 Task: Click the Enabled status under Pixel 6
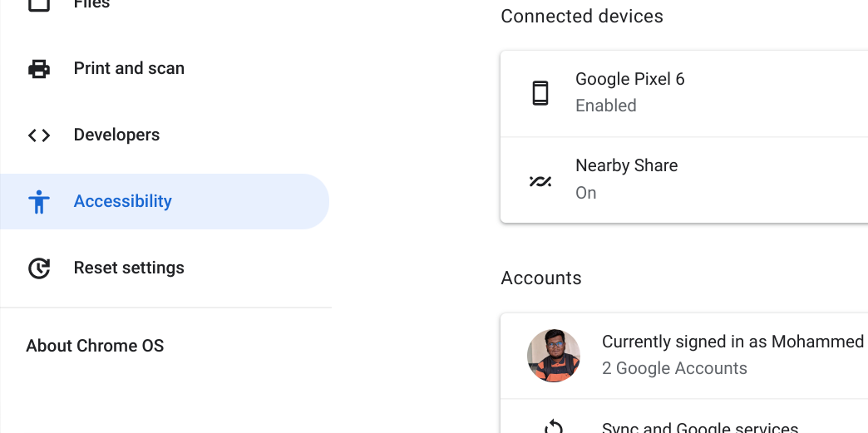tap(605, 106)
